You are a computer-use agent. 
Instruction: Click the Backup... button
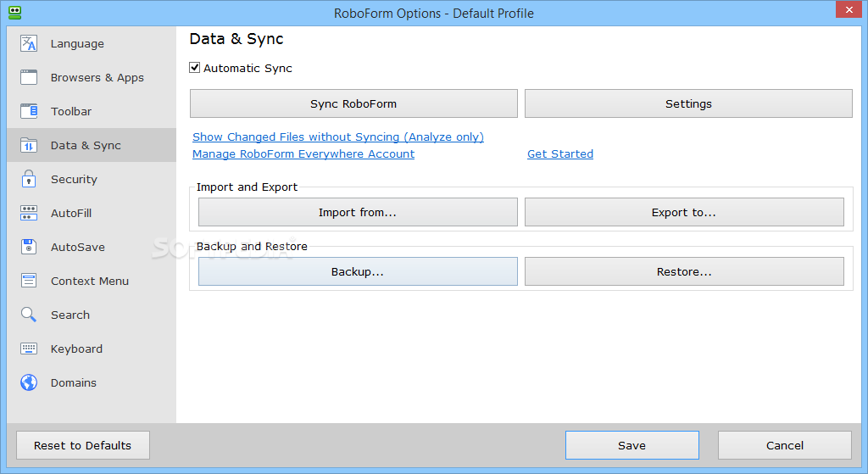(359, 271)
